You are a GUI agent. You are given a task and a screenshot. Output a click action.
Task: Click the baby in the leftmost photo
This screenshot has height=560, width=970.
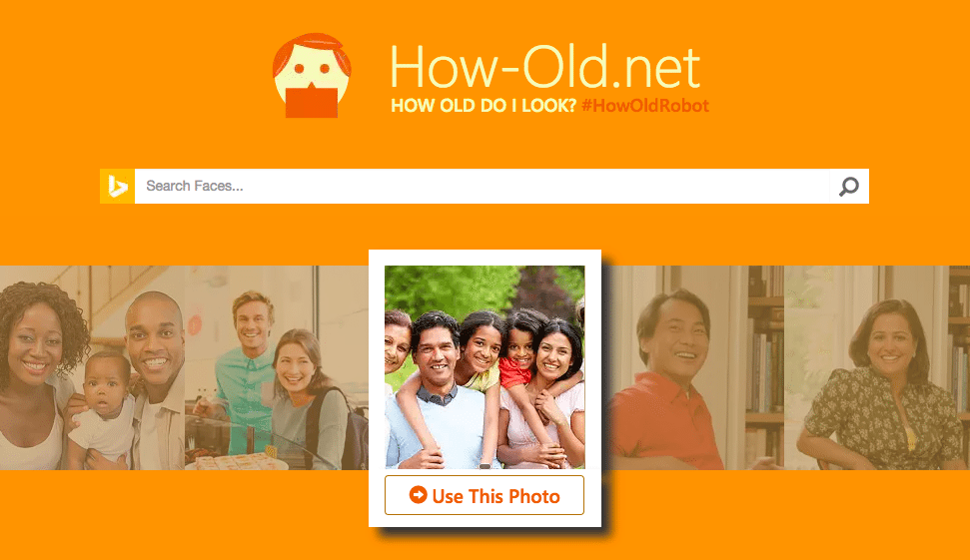(102, 406)
